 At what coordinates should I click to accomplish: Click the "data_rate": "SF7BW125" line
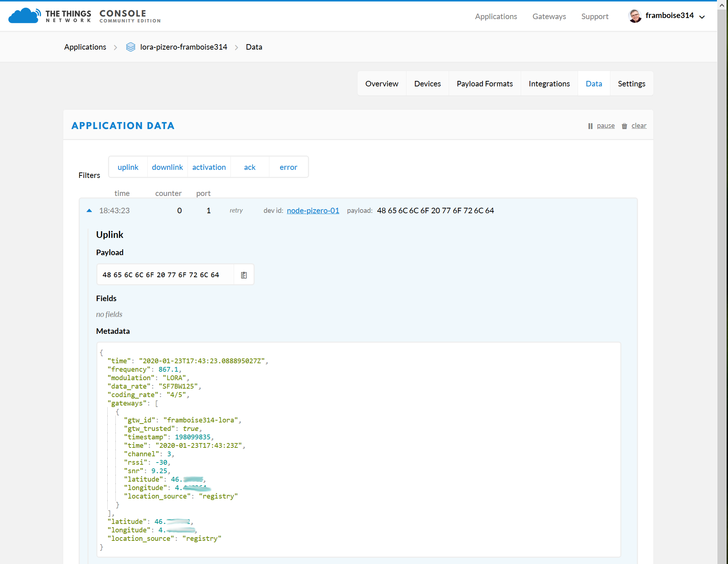click(x=154, y=386)
